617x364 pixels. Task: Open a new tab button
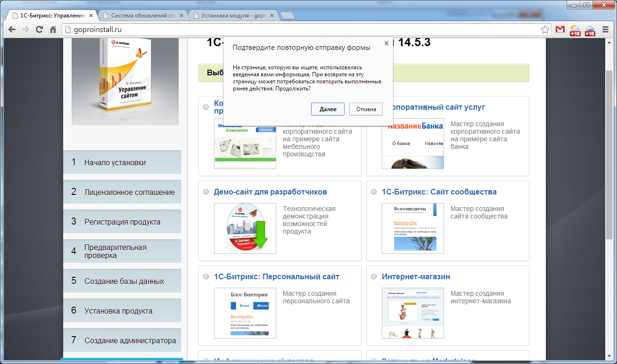(288, 16)
